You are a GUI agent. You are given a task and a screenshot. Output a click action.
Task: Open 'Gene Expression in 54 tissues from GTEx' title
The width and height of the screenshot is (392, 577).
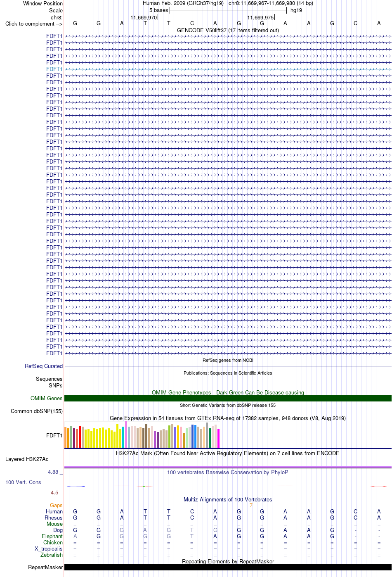228,418
